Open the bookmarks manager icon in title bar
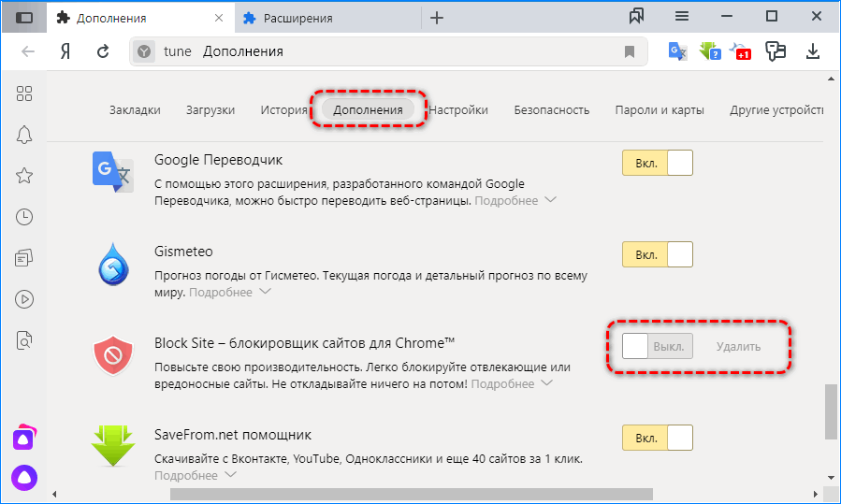Image resolution: width=841 pixels, height=504 pixels. pos(637,16)
